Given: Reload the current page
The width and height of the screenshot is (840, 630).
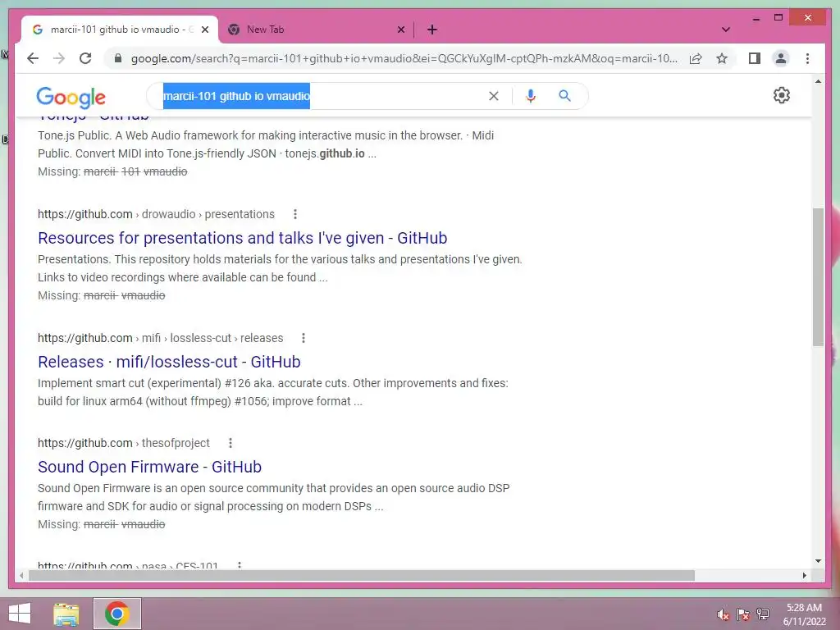Looking at the screenshot, I should (x=85, y=58).
